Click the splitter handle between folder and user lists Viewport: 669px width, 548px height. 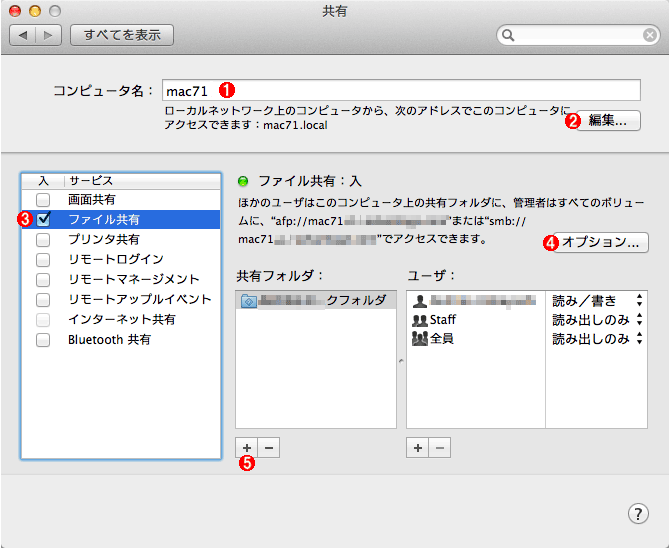point(401,361)
